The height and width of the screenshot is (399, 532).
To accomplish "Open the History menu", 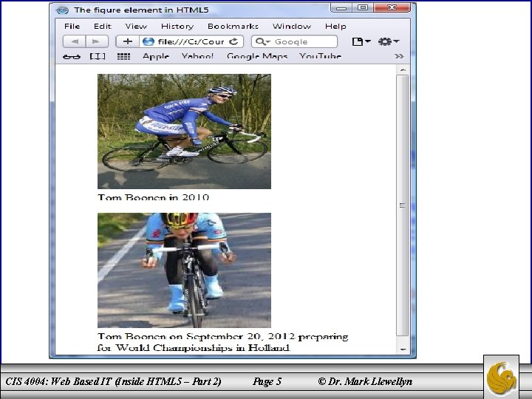I will (x=177, y=26).
